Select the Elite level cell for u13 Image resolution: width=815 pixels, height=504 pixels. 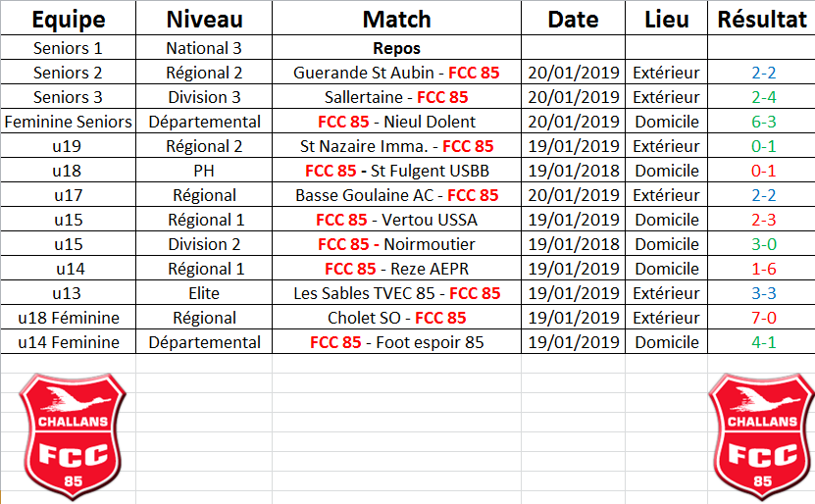pos(204,293)
